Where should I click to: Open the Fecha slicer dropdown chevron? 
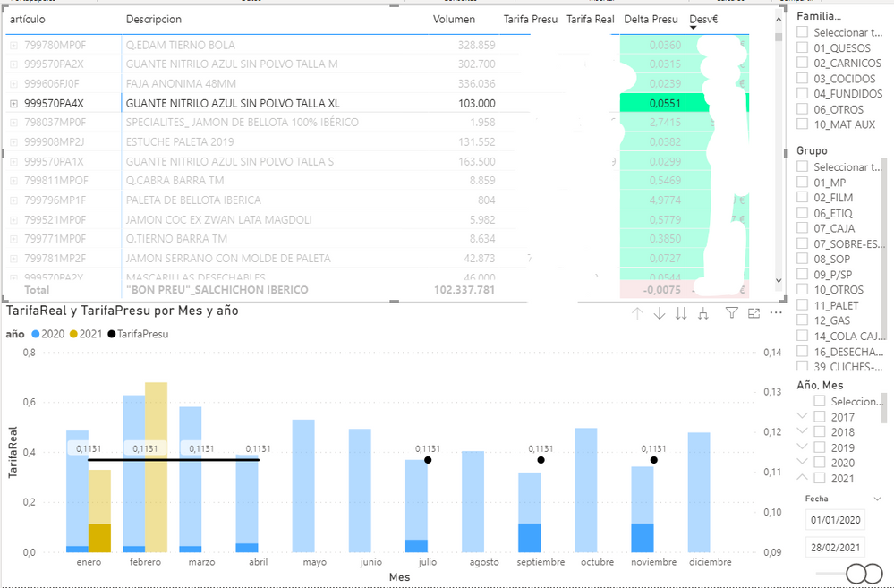(x=877, y=499)
